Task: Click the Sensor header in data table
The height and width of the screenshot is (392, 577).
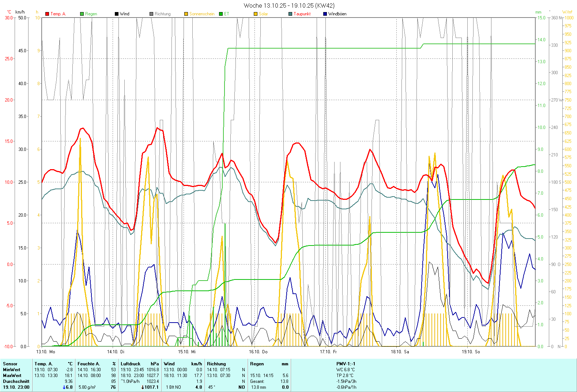Action: [x=10, y=364]
